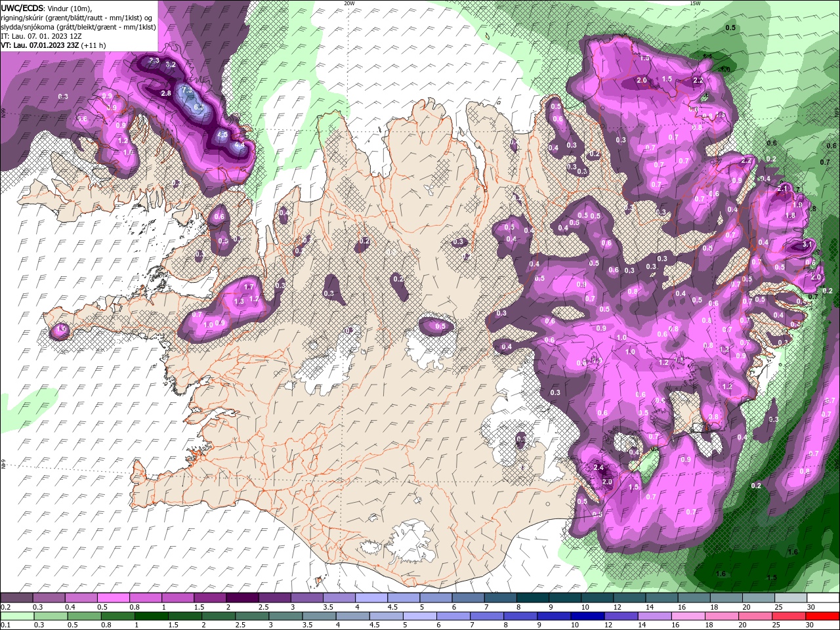Click the 2.3 value on the map
The width and height of the screenshot is (840, 630).
point(154,60)
